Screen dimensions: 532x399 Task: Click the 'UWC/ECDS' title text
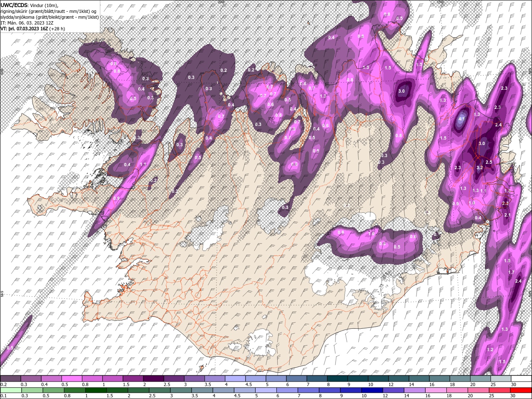[x=14, y=5]
